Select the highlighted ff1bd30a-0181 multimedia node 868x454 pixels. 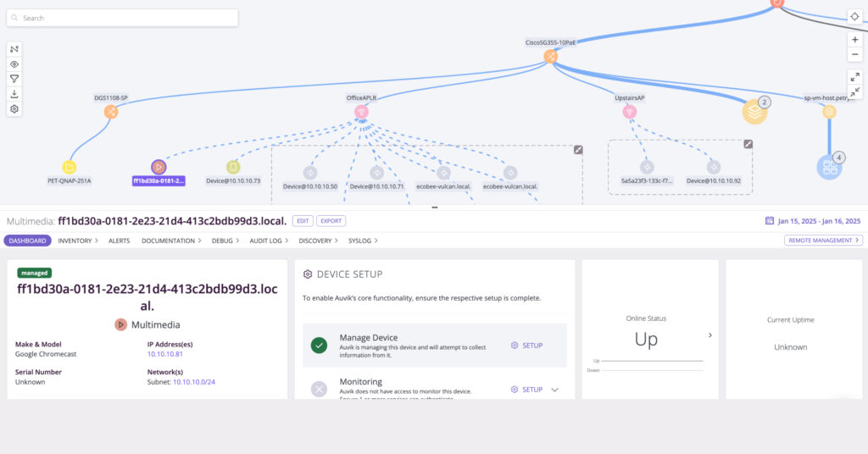[159, 167]
